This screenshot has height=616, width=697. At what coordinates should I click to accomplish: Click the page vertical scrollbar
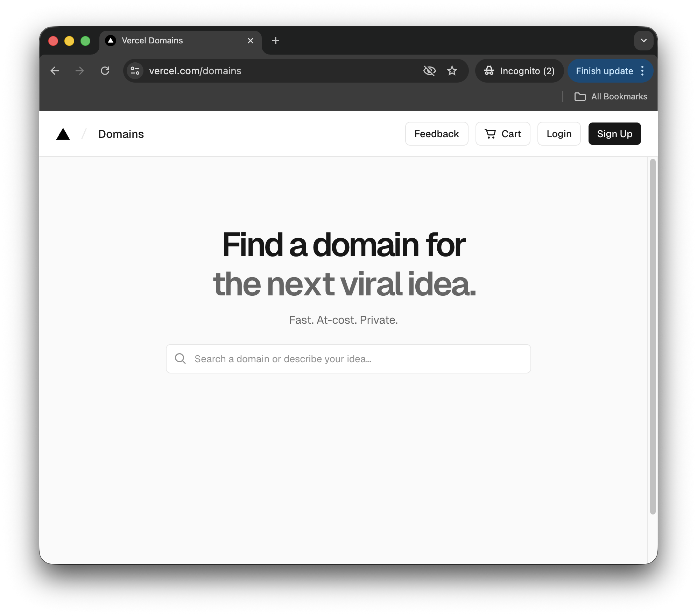click(653, 336)
